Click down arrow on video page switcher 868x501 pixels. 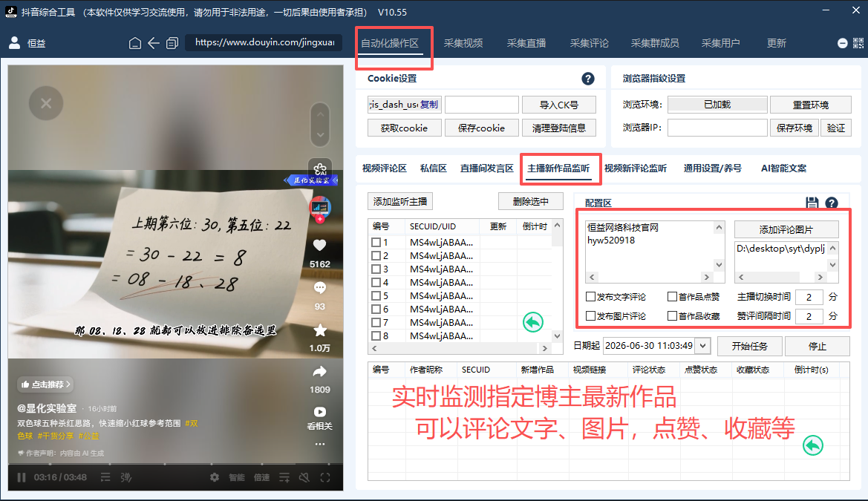(320, 134)
